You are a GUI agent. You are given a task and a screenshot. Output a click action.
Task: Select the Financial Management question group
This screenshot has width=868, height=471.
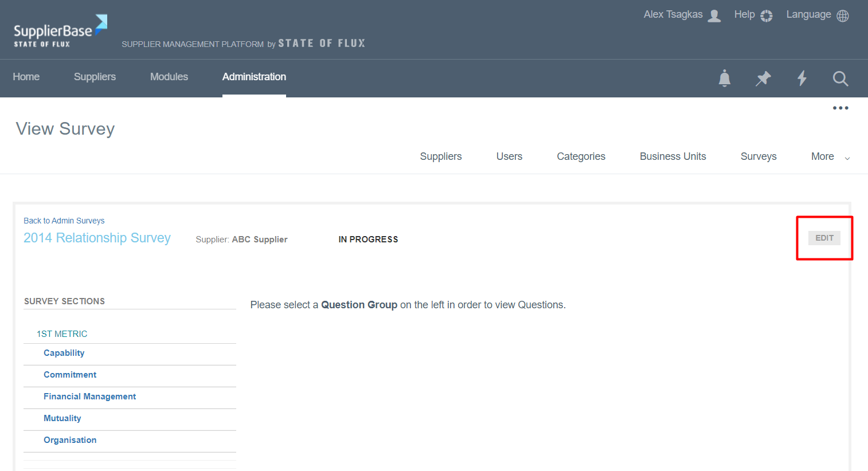(x=90, y=396)
